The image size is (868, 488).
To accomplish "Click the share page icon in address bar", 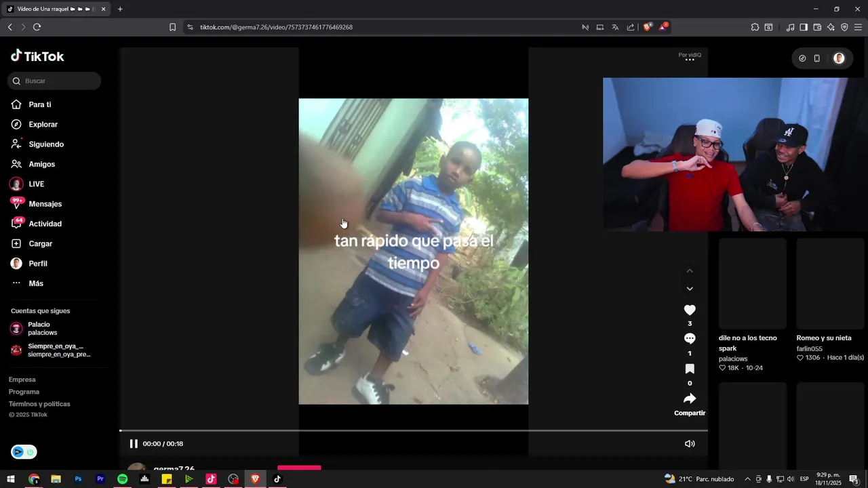I will [631, 27].
